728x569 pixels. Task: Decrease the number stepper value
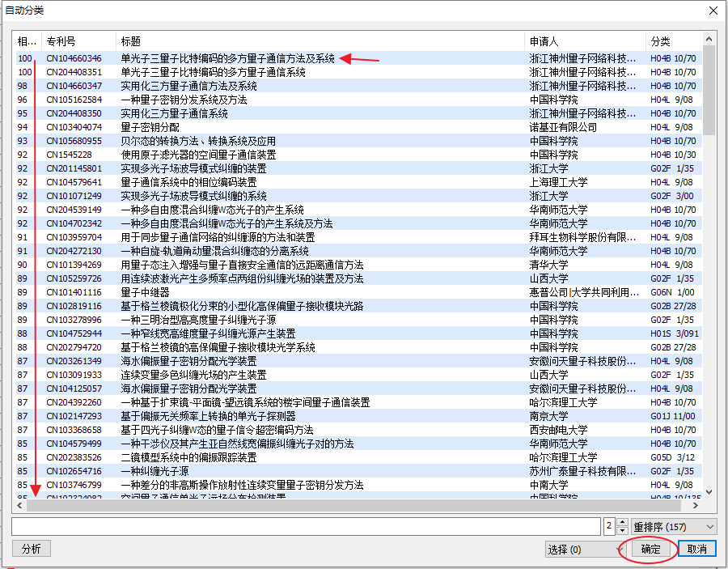click(622, 531)
